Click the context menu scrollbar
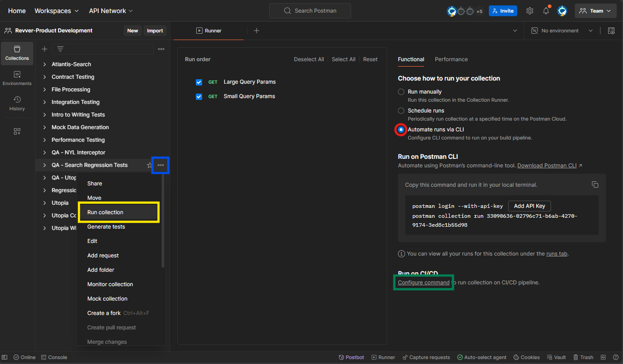Viewport: 623px width, 364px height. point(163,220)
